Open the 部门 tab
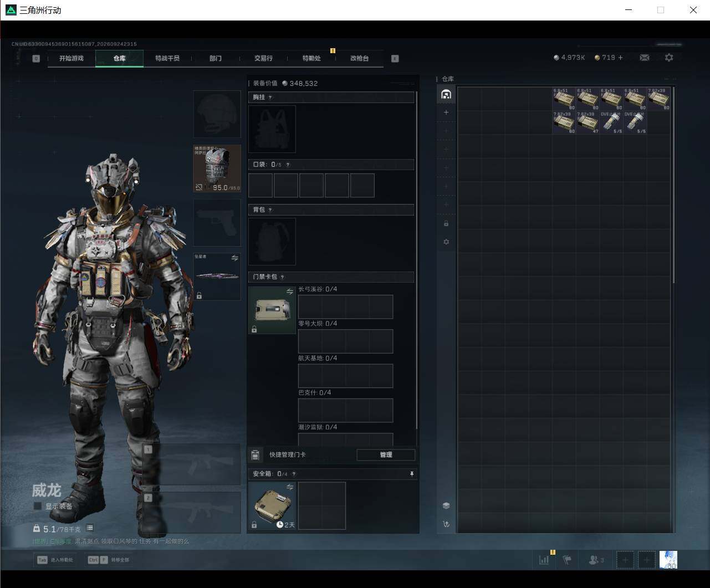710x588 pixels. 215,58
